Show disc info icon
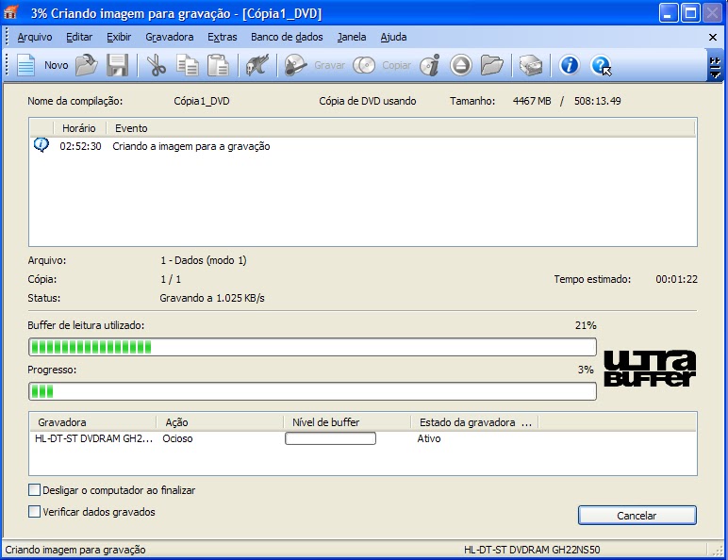Screen dimensions: 728x560 (x=430, y=65)
